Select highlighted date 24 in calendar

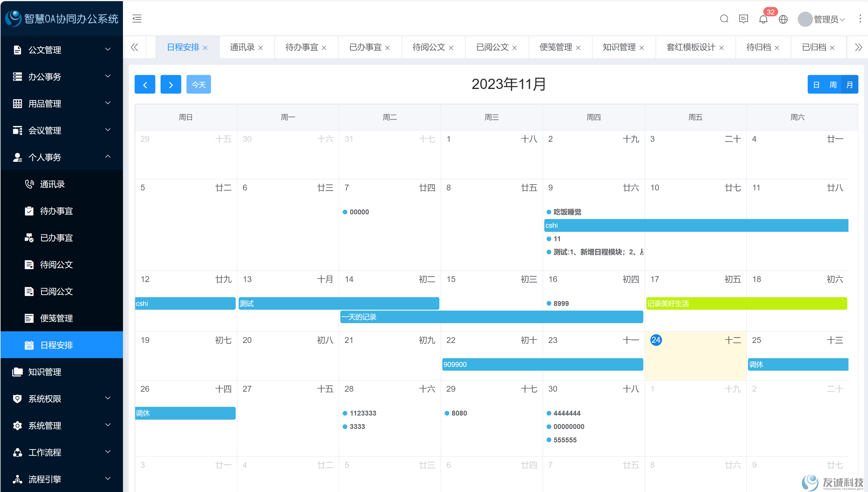click(x=656, y=340)
